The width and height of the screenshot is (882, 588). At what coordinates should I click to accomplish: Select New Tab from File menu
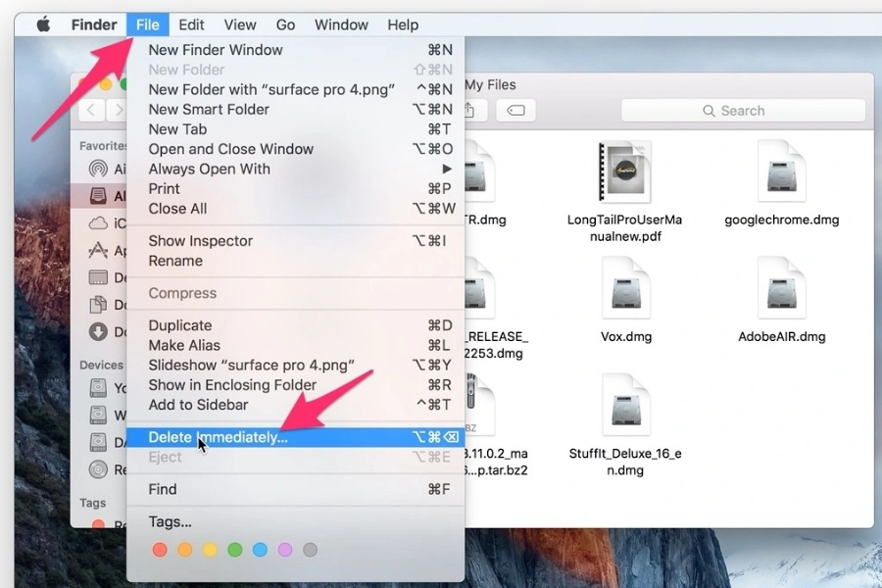[296, 129]
